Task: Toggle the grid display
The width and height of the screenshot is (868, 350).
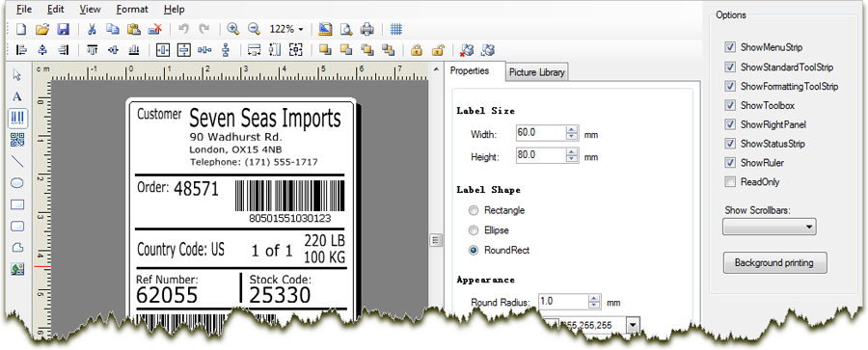Action: click(x=395, y=29)
